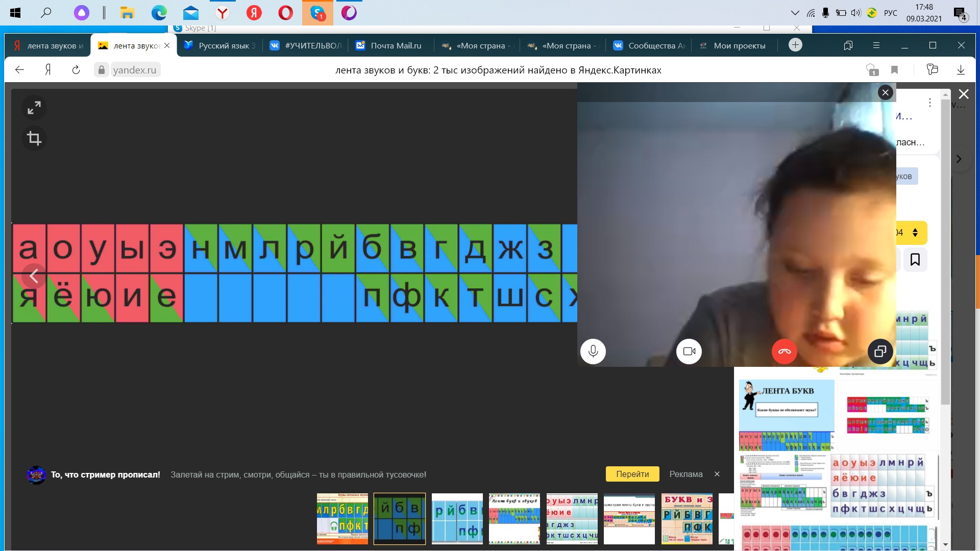The width and height of the screenshot is (980, 551).
Task: Toggle the video camera in the call
Action: (x=689, y=351)
